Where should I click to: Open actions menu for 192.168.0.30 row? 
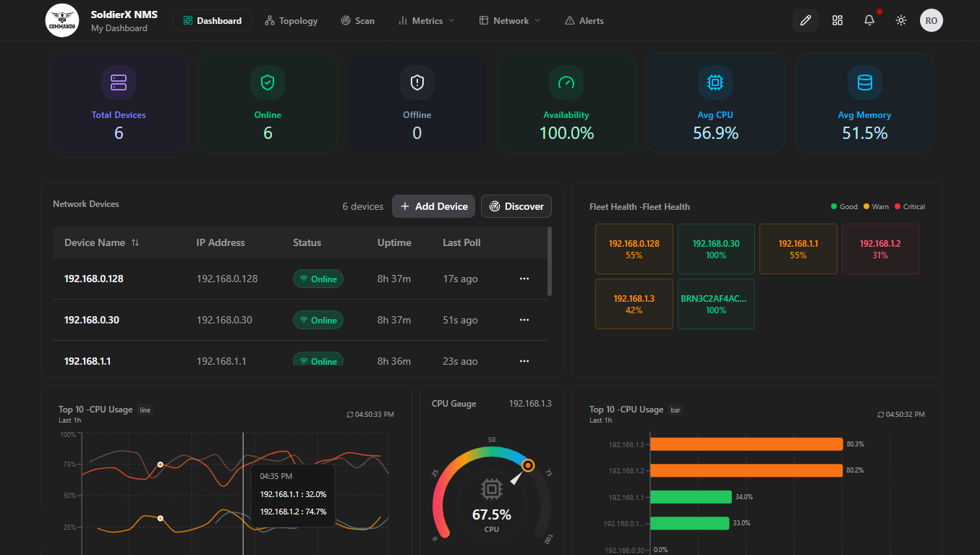(x=524, y=320)
